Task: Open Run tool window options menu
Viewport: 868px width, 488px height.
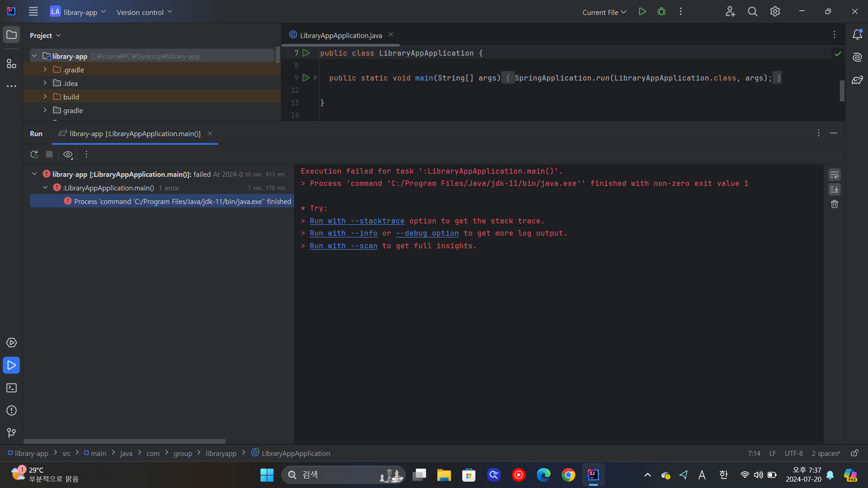Action: point(818,133)
